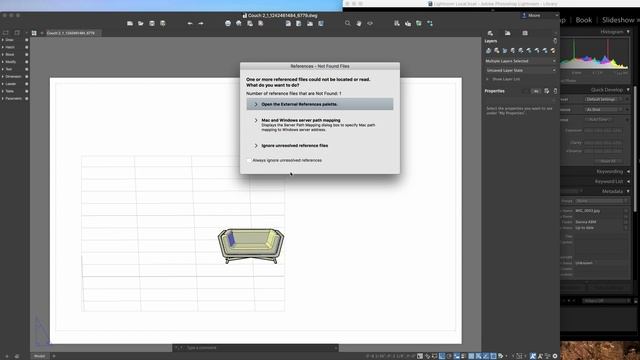Click the quick select icon in Properties header
This screenshot has height=360, width=640.
tap(547, 91)
